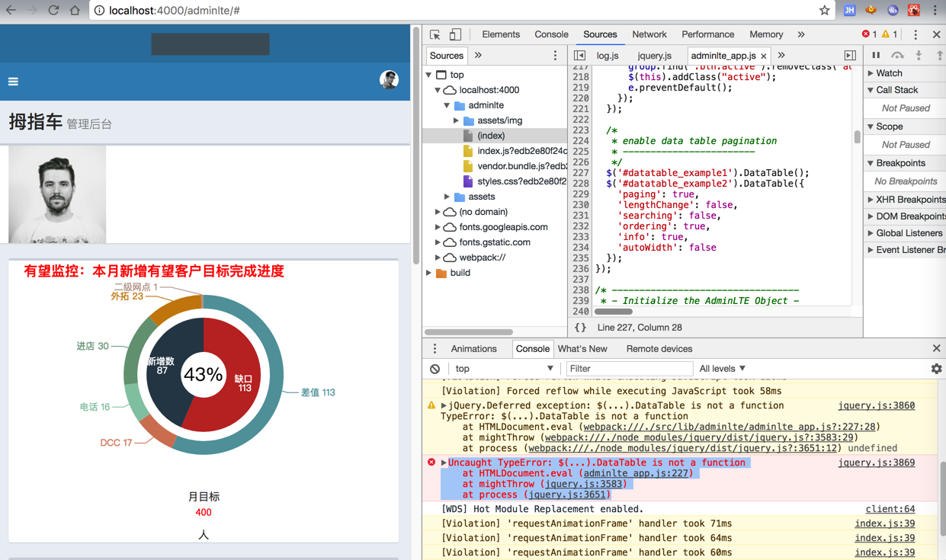Reload the page in the browser
This screenshot has width=946, height=560.
point(53,11)
